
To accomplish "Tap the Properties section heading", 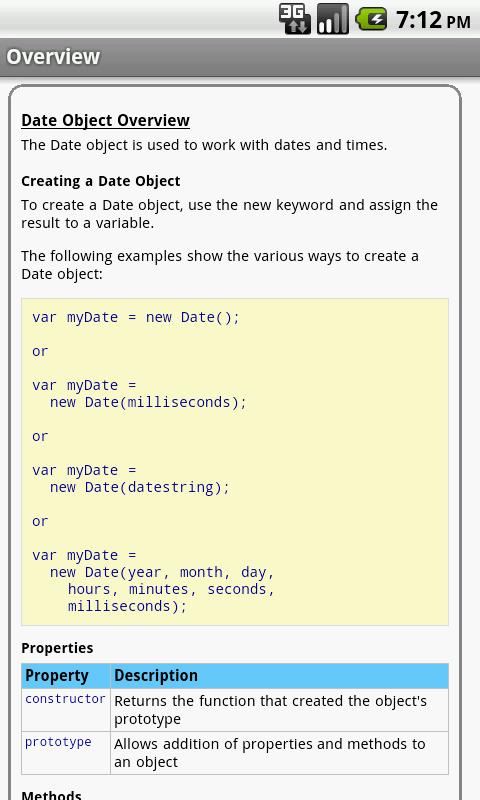I will point(57,648).
